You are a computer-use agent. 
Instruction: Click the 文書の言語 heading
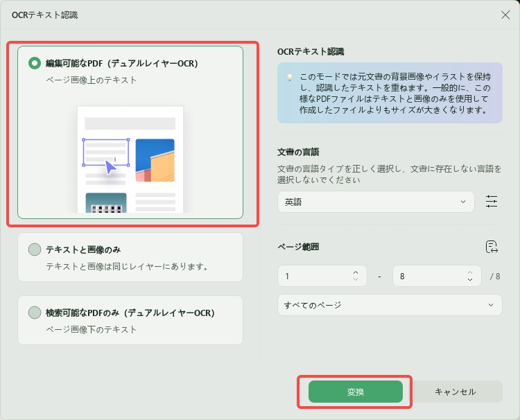(x=298, y=152)
